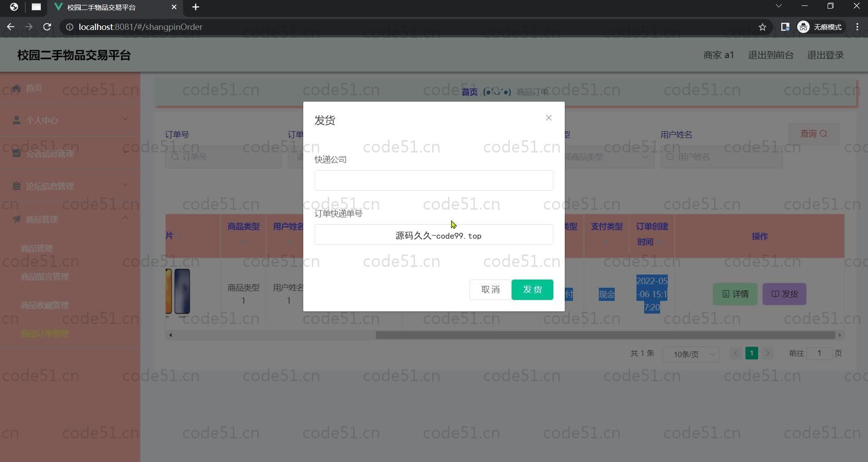Close the 校园二手物品交易平台 tab
Viewport: 868px width, 462px height.
[x=174, y=7]
